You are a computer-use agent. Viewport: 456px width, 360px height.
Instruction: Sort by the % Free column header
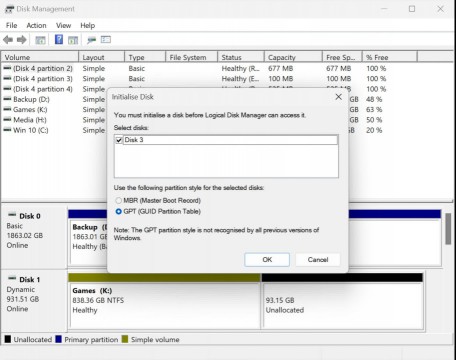[x=390, y=57]
